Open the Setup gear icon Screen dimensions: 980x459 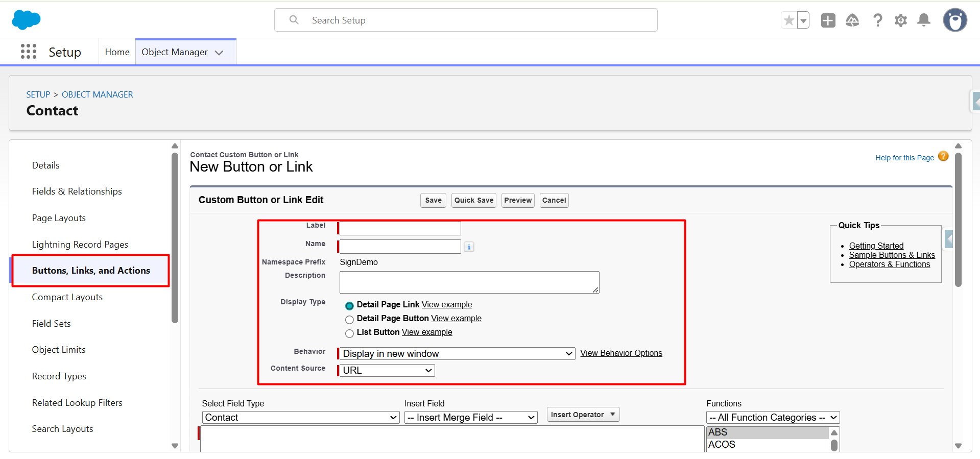point(901,20)
